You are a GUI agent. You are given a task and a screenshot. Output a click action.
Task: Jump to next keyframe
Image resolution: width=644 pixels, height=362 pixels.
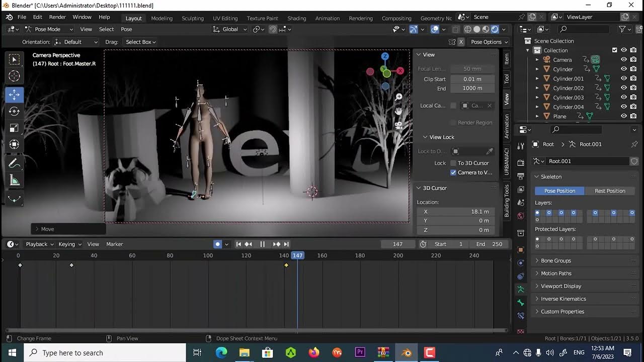click(277, 244)
